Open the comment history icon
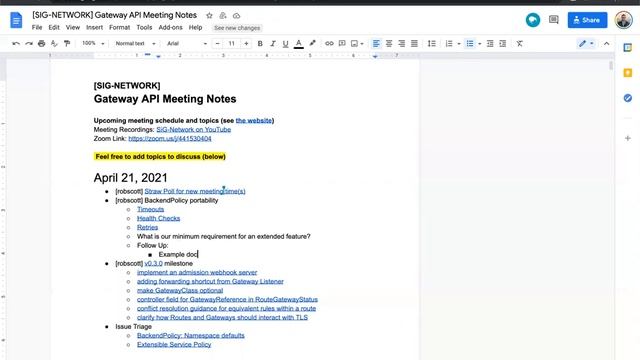The image size is (640, 360). [553, 20]
